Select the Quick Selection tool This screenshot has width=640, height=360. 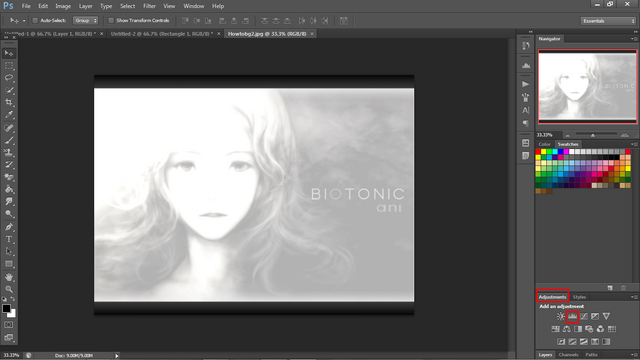(9, 90)
